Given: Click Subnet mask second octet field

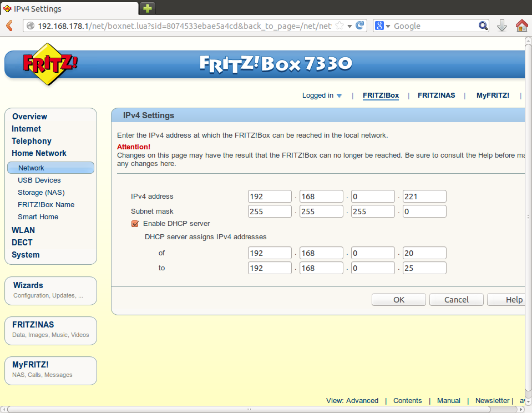Looking at the screenshot, I should pyautogui.click(x=321, y=211).
